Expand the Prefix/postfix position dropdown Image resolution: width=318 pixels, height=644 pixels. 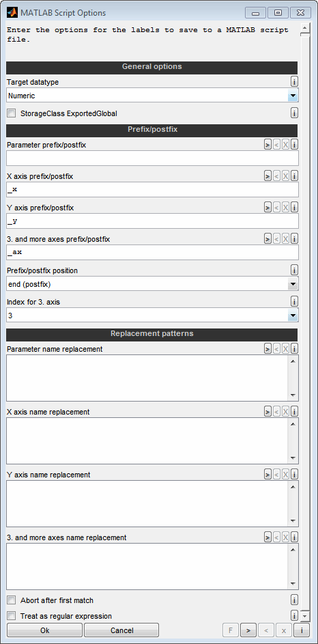coord(152,284)
